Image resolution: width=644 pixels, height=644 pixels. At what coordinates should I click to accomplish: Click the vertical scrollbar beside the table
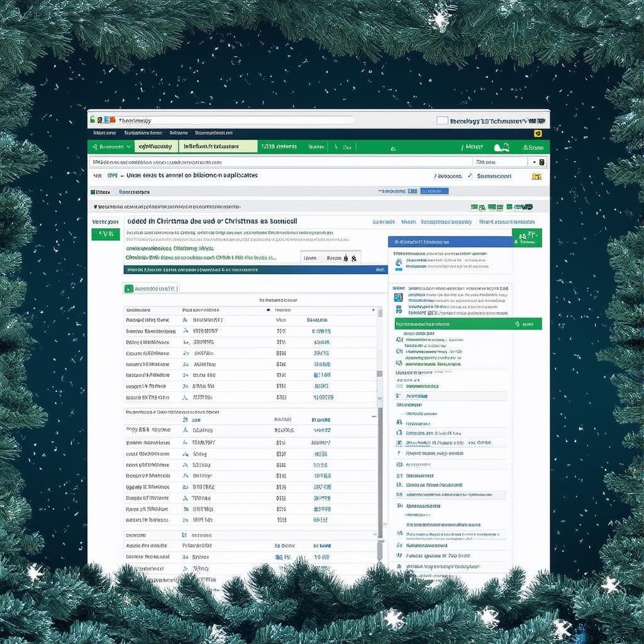(x=379, y=377)
